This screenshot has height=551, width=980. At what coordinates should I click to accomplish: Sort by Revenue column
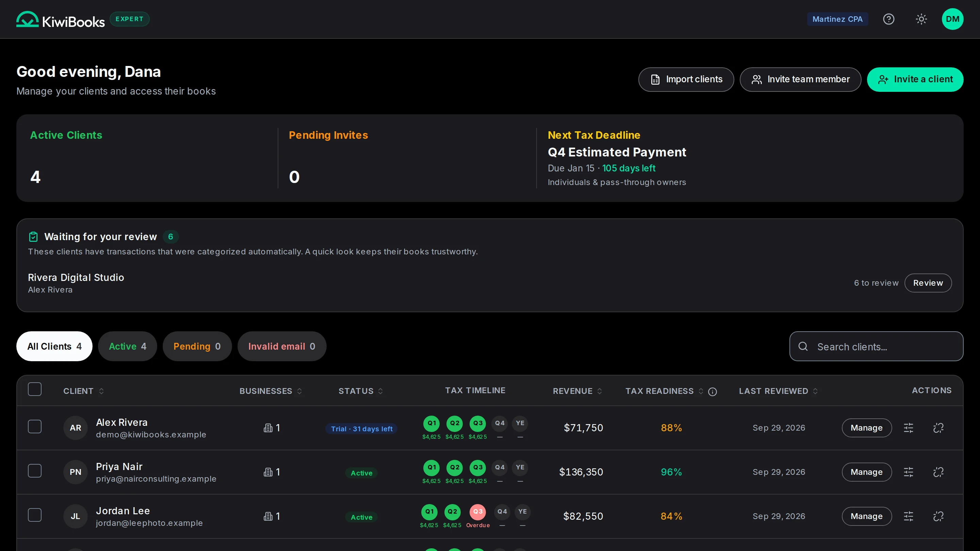coord(577,391)
